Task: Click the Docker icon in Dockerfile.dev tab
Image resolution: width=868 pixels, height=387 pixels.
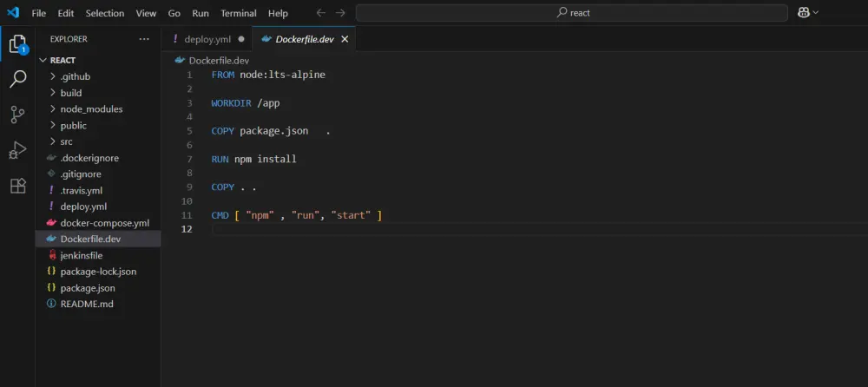Action: click(x=266, y=39)
